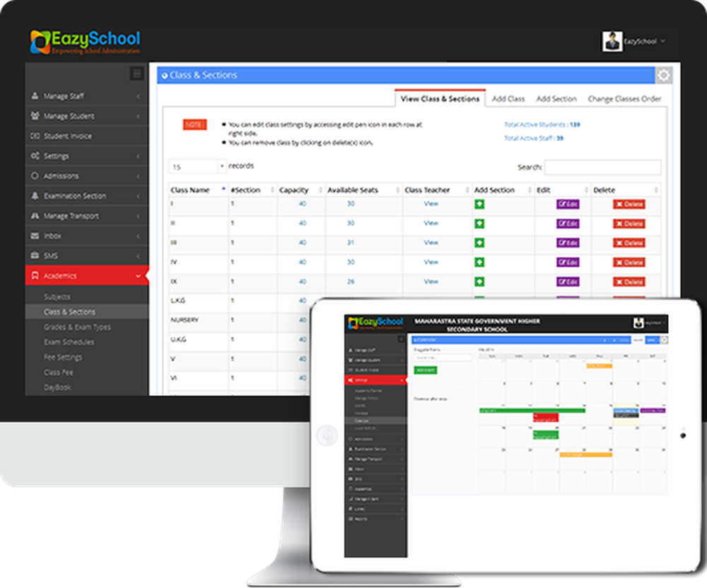
Task: Expand the Admissions menu chevron
Action: point(138,176)
